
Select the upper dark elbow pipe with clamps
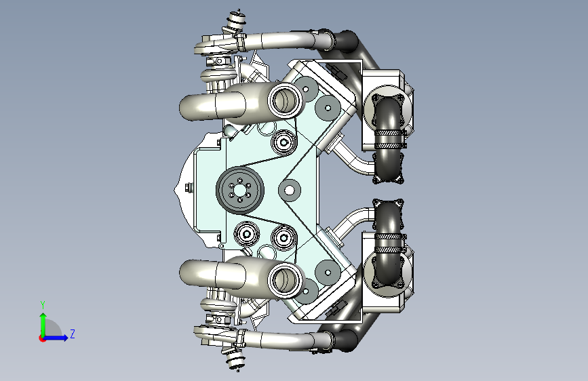pos(389,138)
